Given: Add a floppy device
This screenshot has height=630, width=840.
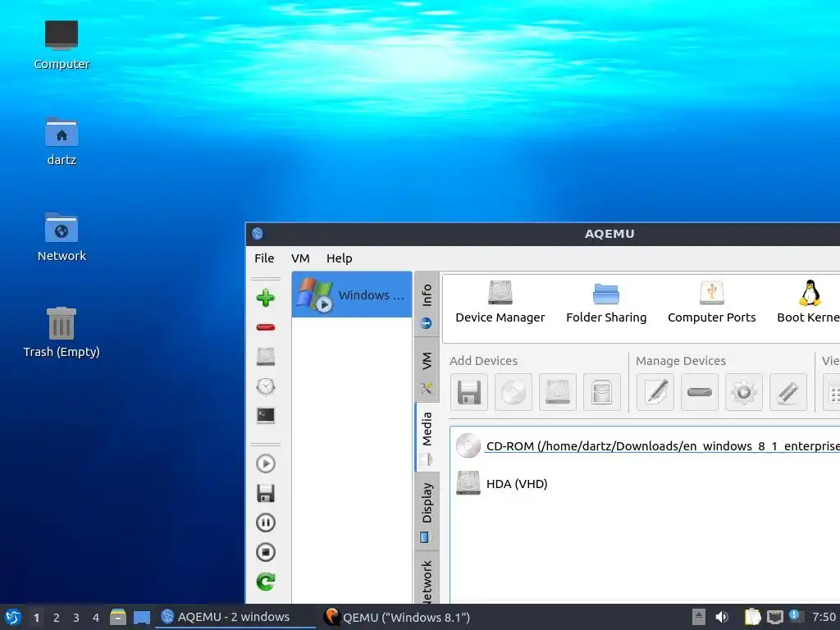Looking at the screenshot, I should [x=469, y=392].
